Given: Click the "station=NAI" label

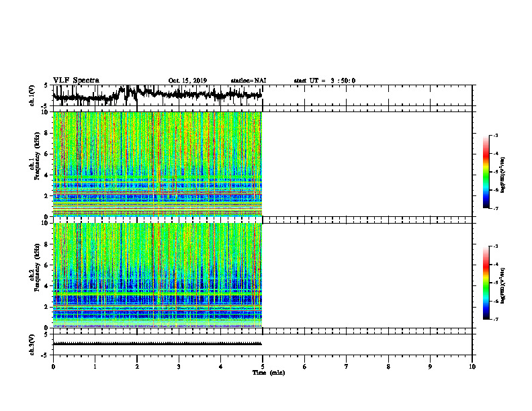Looking at the screenshot, I should [249, 81].
